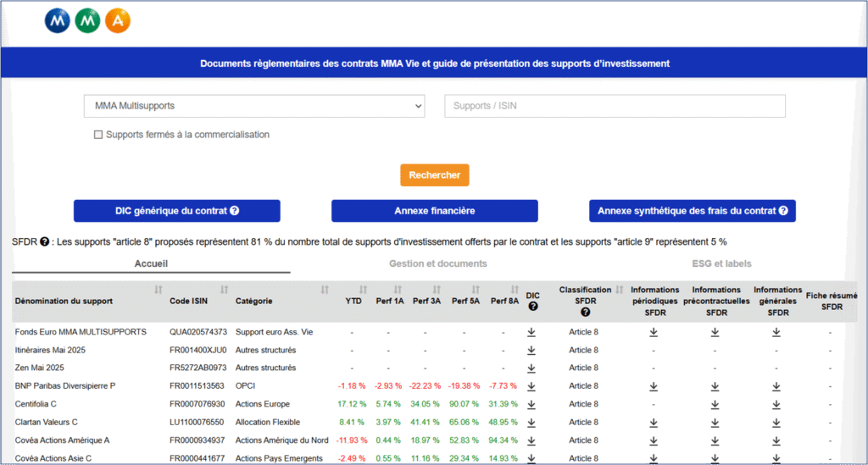Click the Rechercher button
This screenshot has width=868, height=465.
coord(435,174)
